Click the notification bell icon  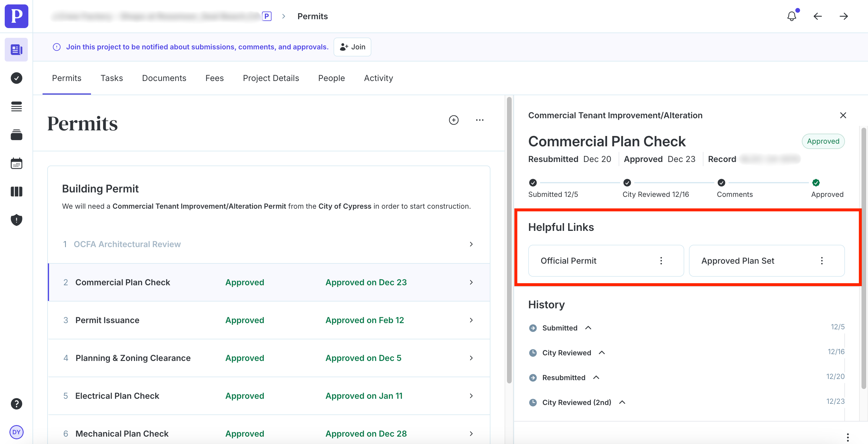(791, 16)
